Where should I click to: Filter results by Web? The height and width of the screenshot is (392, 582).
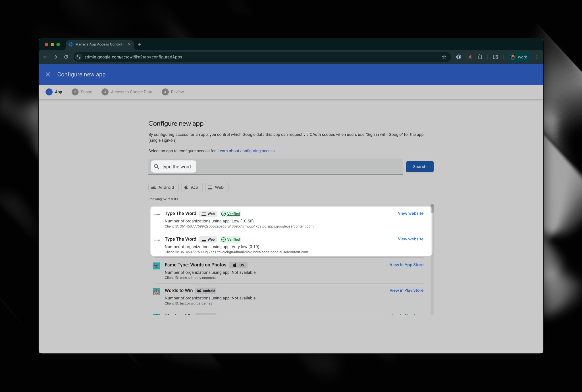(x=217, y=187)
